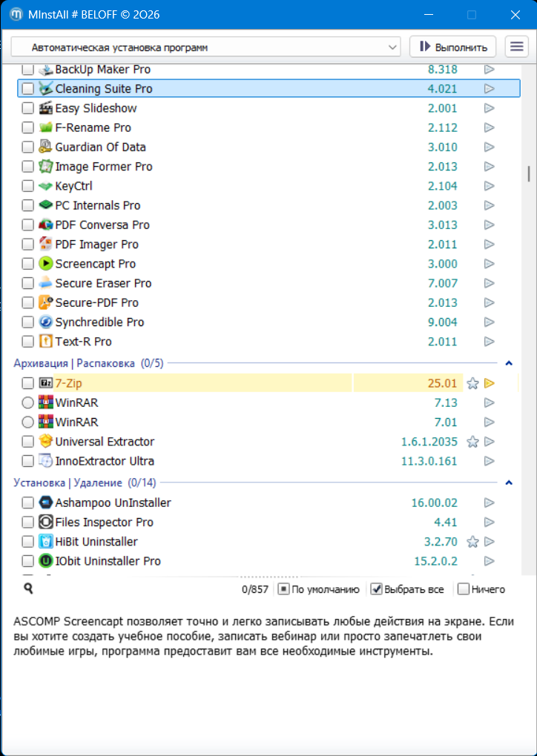The image size is (537, 756).
Task: Click the list's vertical scrollbar thumb
Action: pos(530,174)
